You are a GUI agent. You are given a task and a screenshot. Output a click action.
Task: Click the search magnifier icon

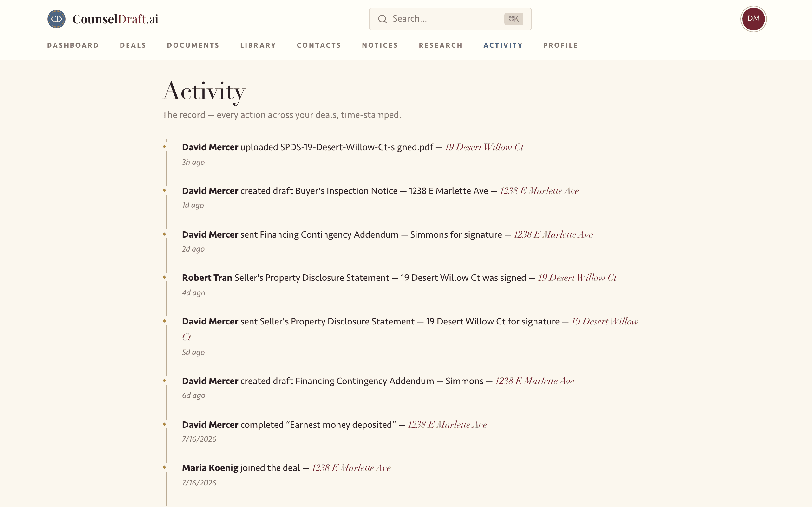click(383, 19)
